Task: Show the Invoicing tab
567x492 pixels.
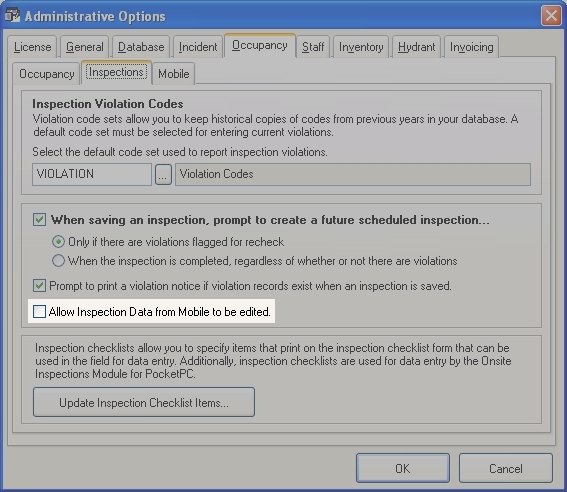Action: [x=472, y=47]
